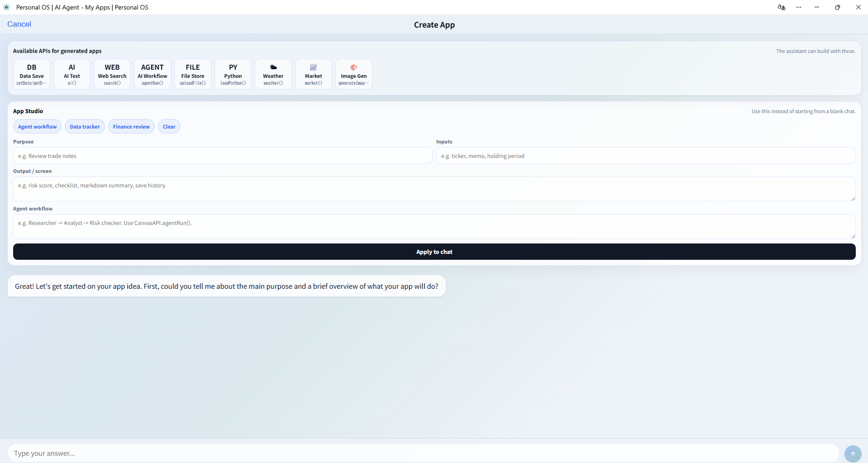Image resolution: width=868 pixels, height=463 pixels.
Task: Open the three-dot more options menu
Action: coord(799,7)
